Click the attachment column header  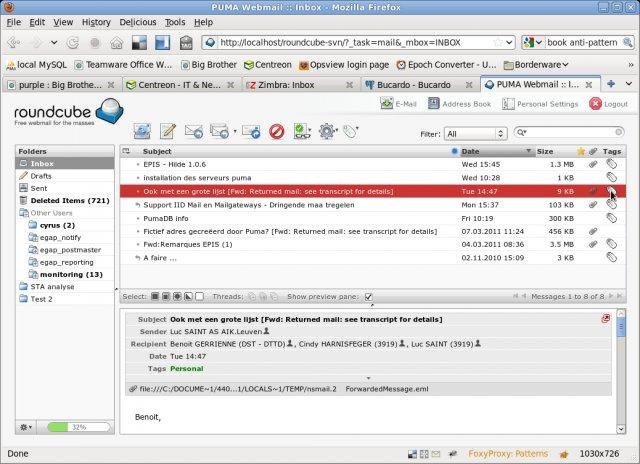tap(593, 151)
